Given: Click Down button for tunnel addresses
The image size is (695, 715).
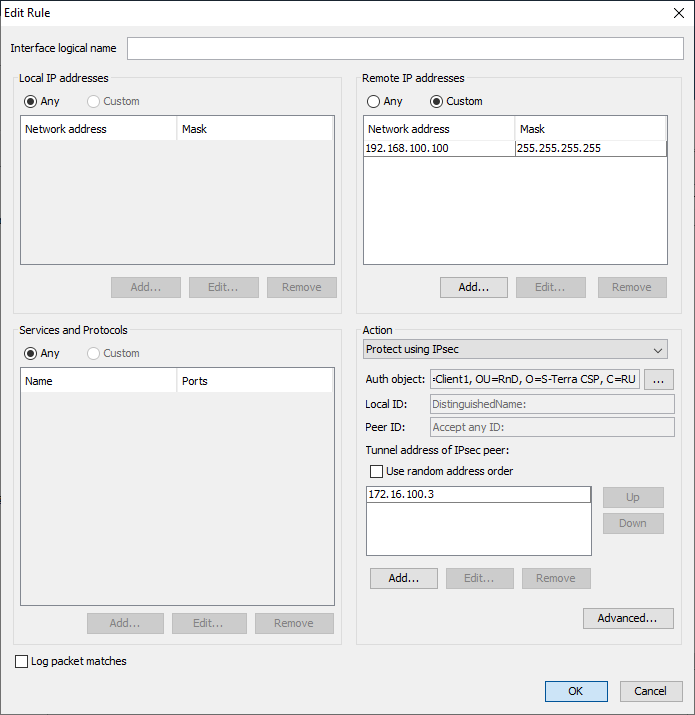Looking at the screenshot, I should tap(633, 523).
